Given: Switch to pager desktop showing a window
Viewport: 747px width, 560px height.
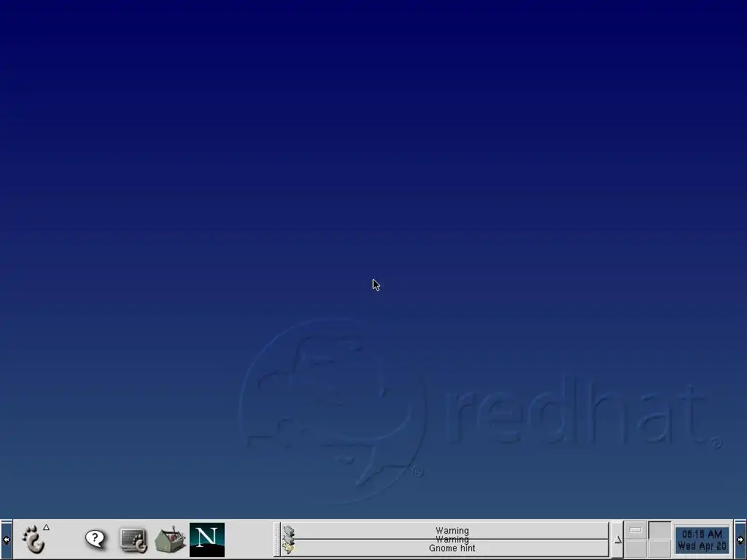Looking at the screenshot, I should coord(635,531).
